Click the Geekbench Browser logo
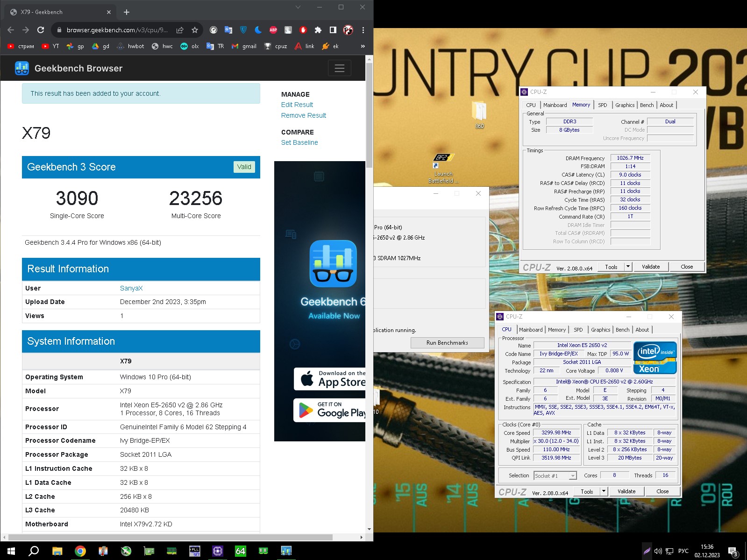This screenshot has width=747, height=560. [69, 68]
